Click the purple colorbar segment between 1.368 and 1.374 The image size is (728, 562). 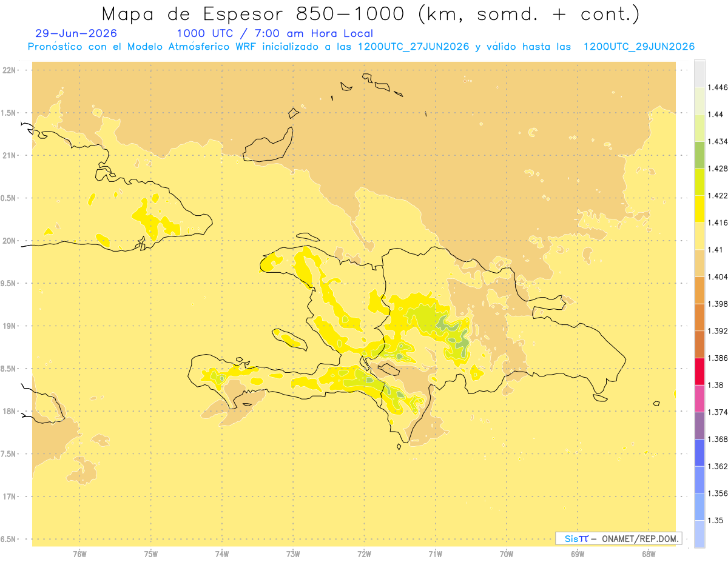pos(699,426)
